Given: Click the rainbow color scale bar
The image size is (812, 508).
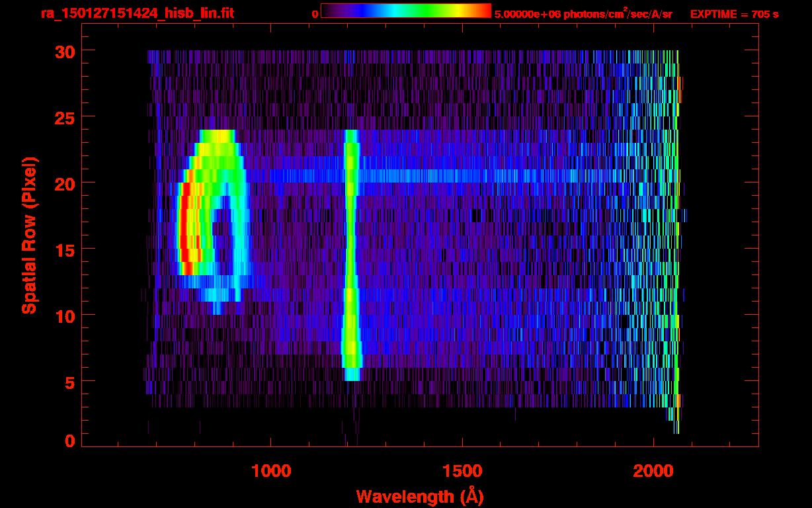Looking at the screenshot, I should 406,11.
